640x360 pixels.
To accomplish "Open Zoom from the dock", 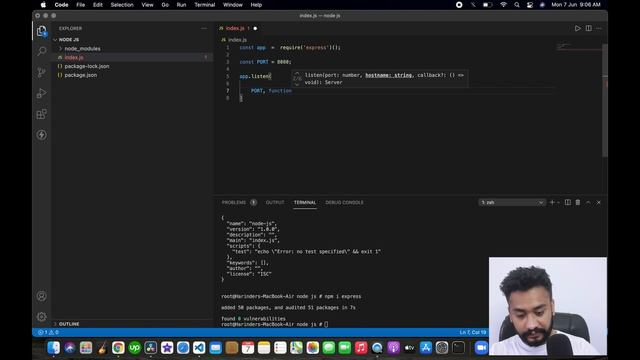I will click(481, 348).
